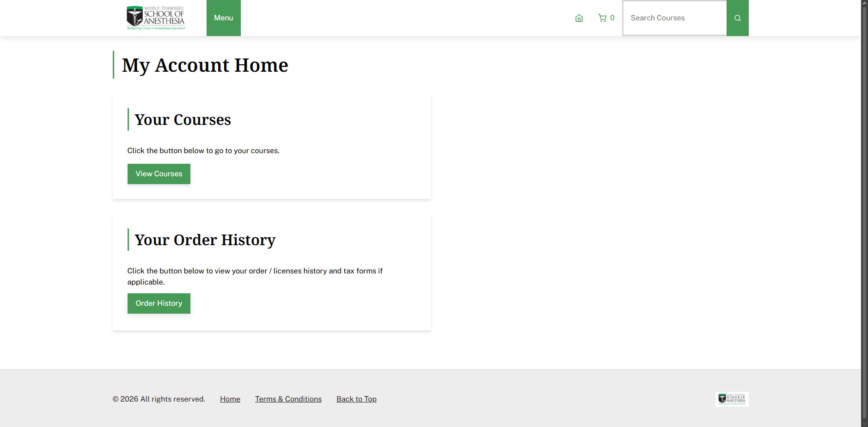Click text 'Click the button below to go to your courses.'
The height and width of the screenshot is (427, 868).
(x=203, y=151)
